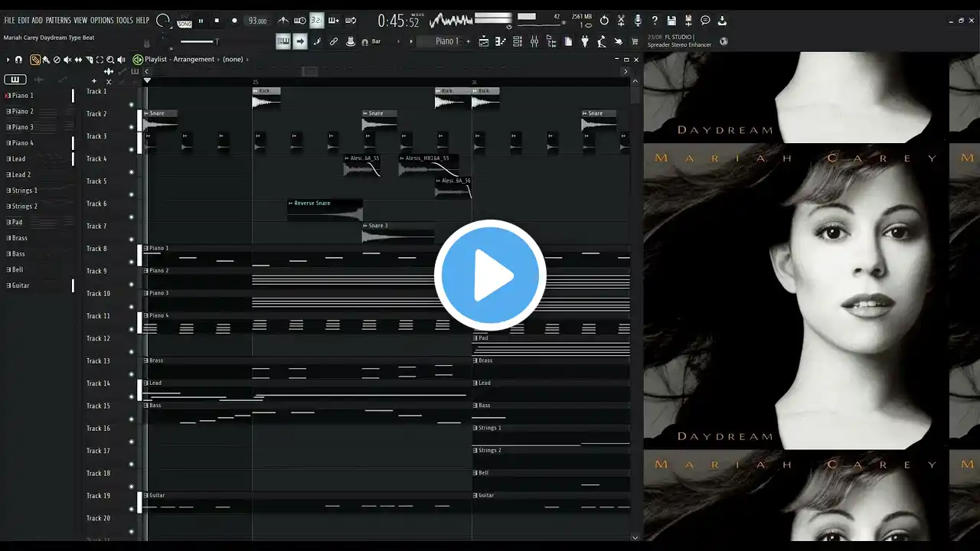This screenshot has width=980, height=551.
Task: Open the FILE menu
Action: pos(9,20)
